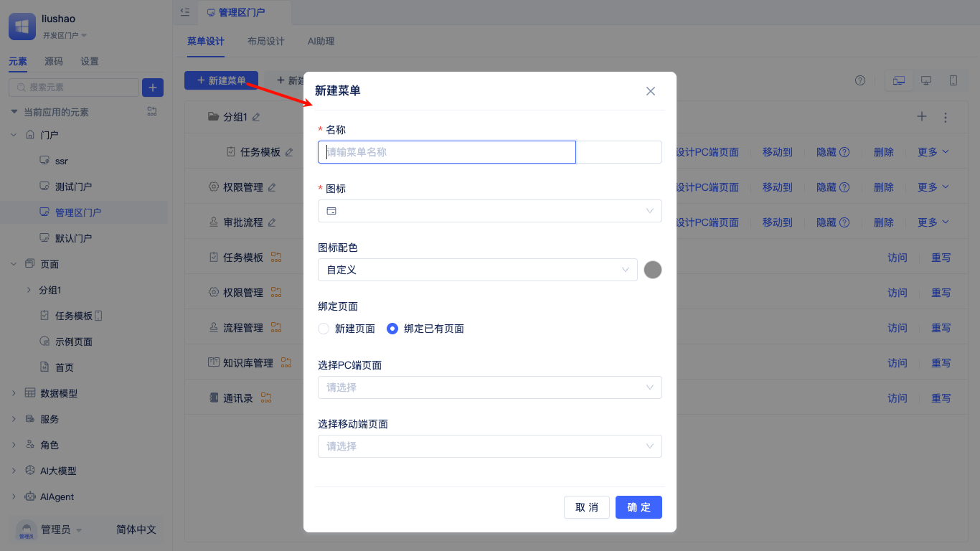Close the 新建菜单 dialog with X
The image size is (980, 551).
(651, 91)
